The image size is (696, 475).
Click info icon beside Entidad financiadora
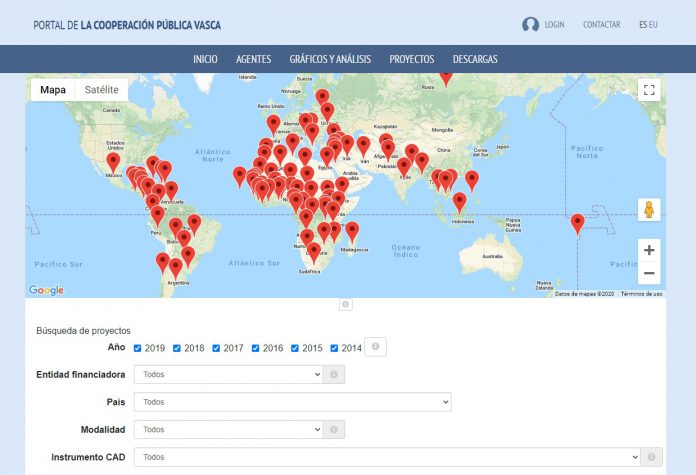[334, 375]
